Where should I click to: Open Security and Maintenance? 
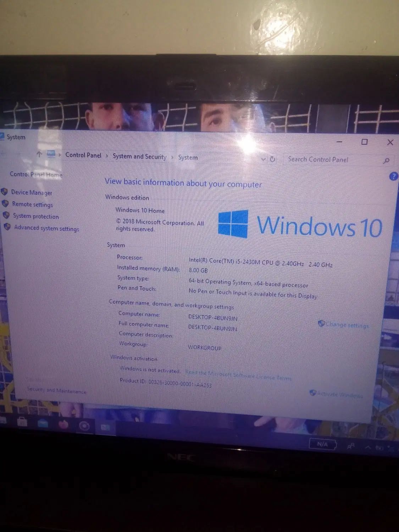[57, 390]
